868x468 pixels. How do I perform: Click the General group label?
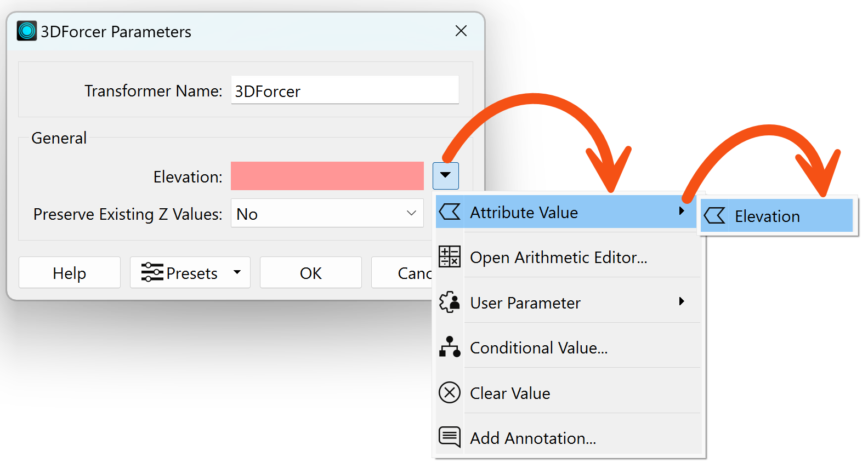(59, 138)
